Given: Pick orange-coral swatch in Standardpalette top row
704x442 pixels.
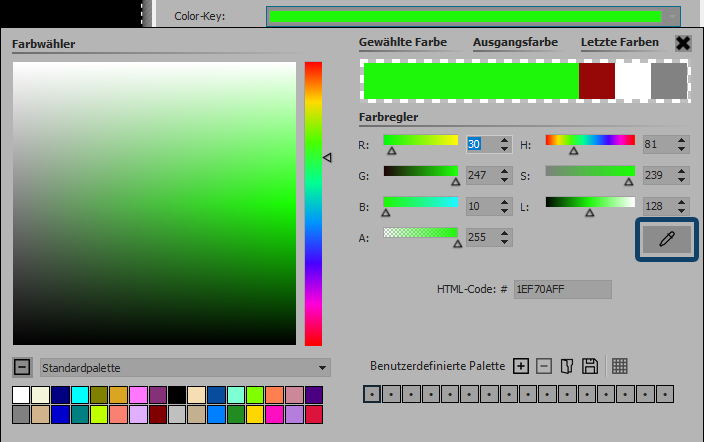Looking at the screenshot, I should click(x=274, y=395).
